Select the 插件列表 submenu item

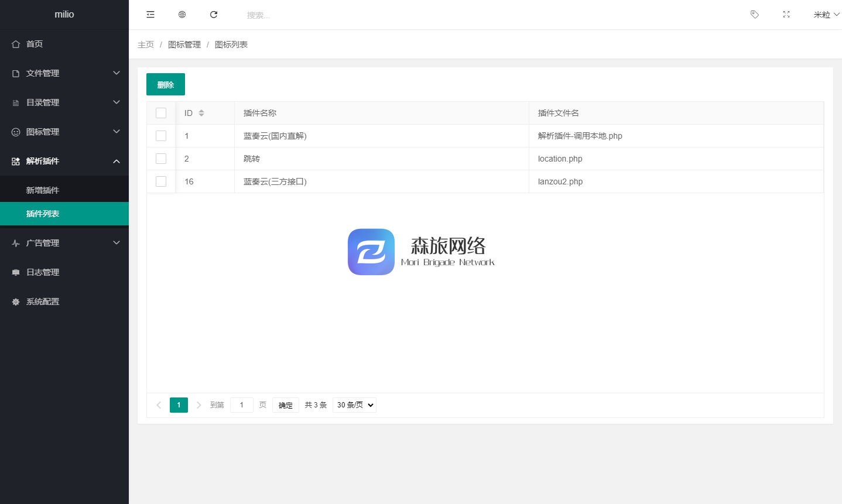click(x=64, y=214)
